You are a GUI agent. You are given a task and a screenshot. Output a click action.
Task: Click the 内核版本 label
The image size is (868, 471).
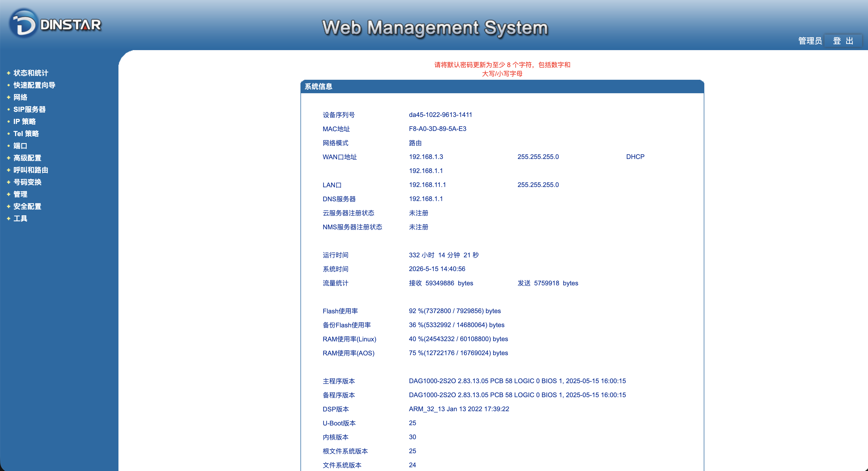(335, 437)
